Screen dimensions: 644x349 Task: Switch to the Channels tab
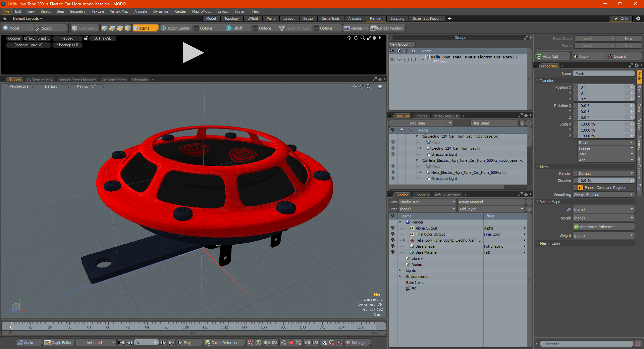[x=421, y=195]
